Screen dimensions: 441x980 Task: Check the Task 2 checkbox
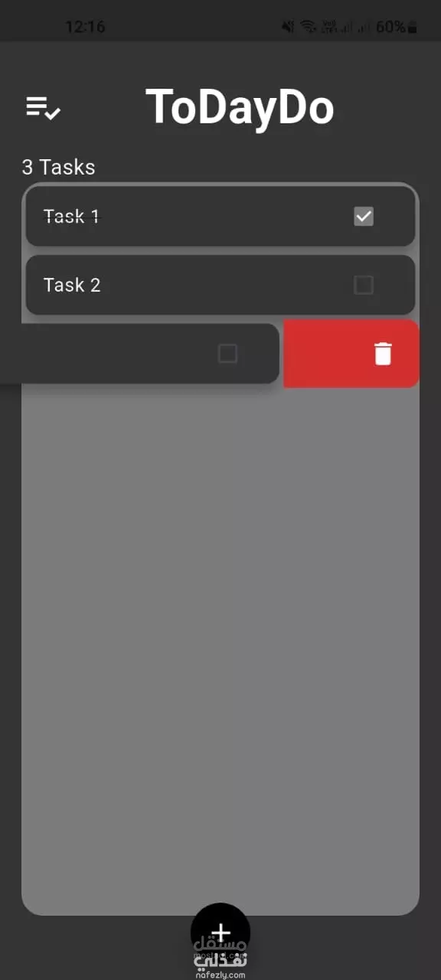364,285
